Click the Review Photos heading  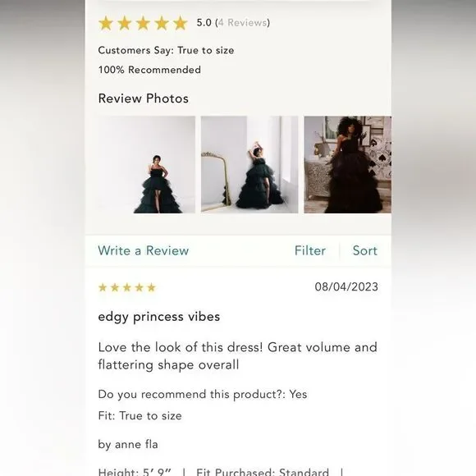(x=144, y=98)
